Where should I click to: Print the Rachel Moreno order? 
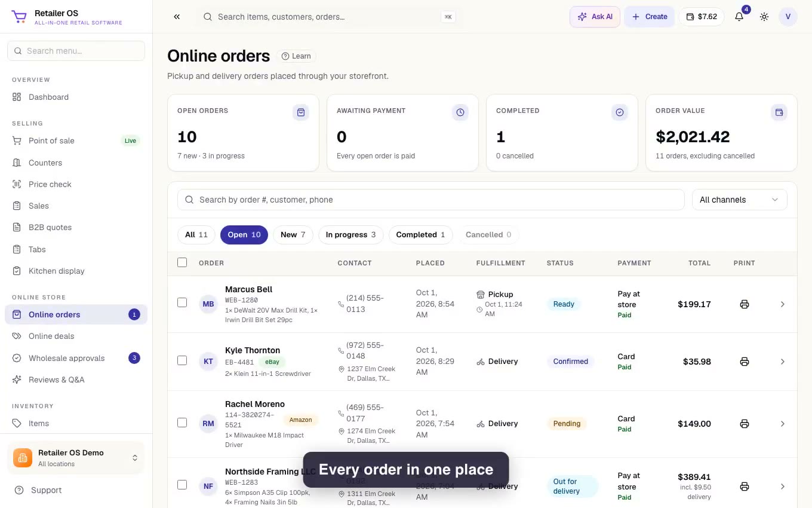pos(745,424)
